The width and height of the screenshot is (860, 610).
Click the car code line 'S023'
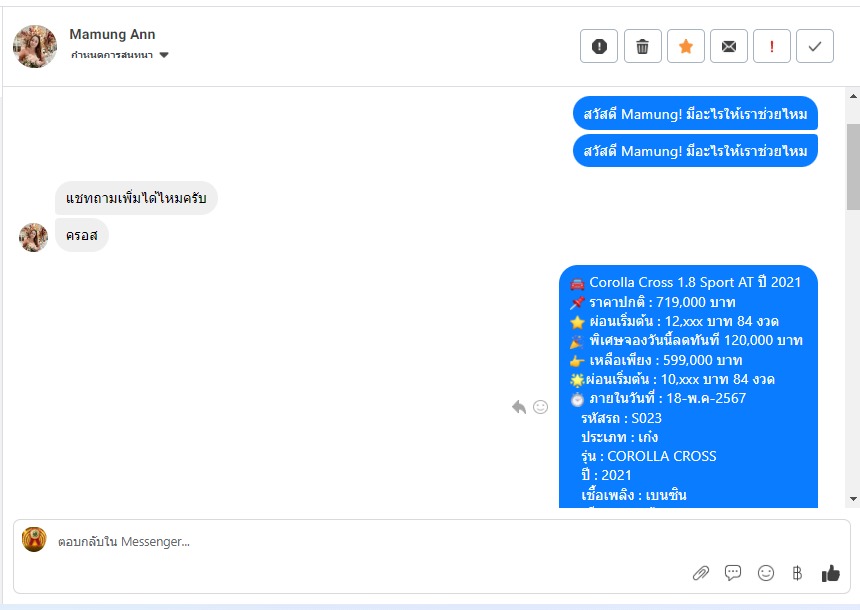(621, 419)
